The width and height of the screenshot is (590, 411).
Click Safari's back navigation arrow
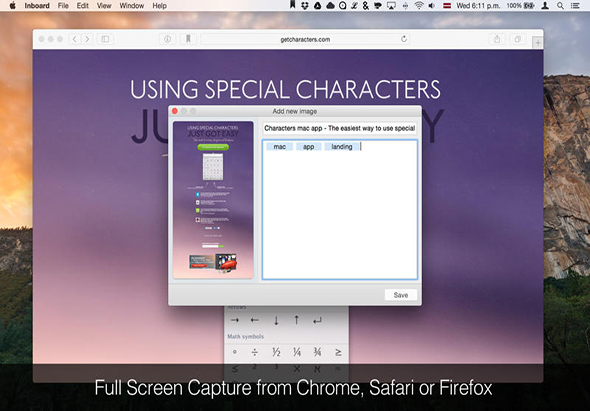(x=75, y=39)
